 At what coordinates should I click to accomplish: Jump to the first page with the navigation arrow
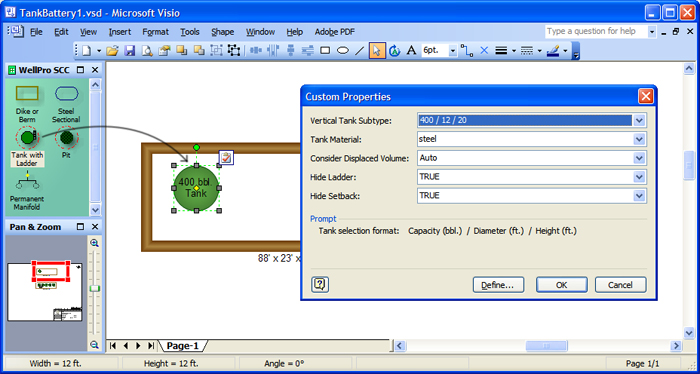(x=113, y=345)
